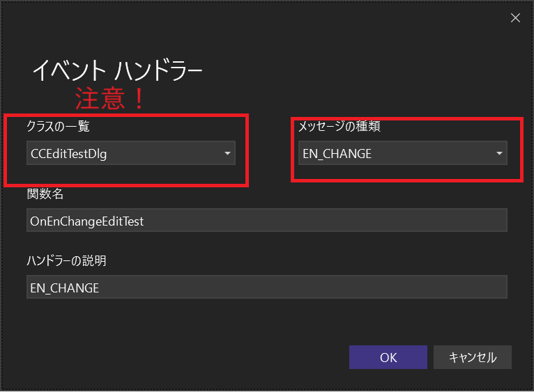This screenshot has height=392, width=534.
Task: Click the red 注意！ annotation text
Action: [112, 99]
